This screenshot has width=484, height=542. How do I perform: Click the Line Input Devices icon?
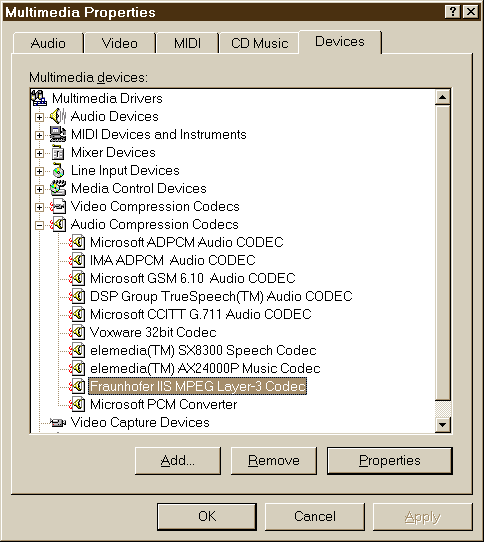[x=58, y=170]
